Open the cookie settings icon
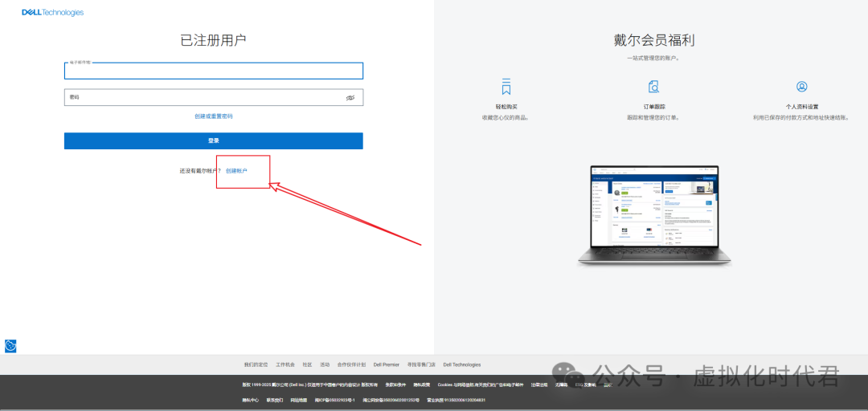Viewport: 868px width, 411px height. click(10, 346)
